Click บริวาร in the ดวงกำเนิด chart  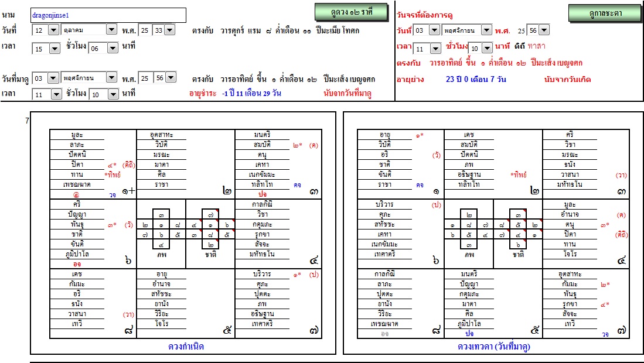tap(262, 274)
